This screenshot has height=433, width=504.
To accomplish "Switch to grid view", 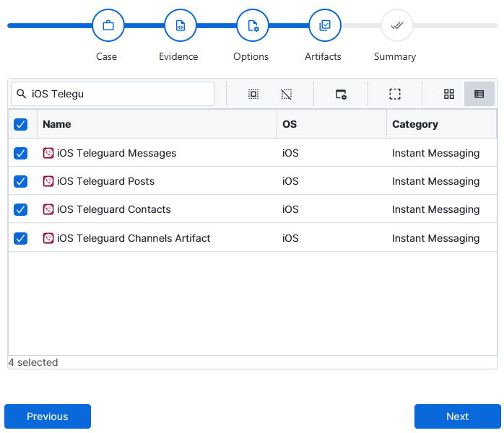I will click(x=449, y=94).
